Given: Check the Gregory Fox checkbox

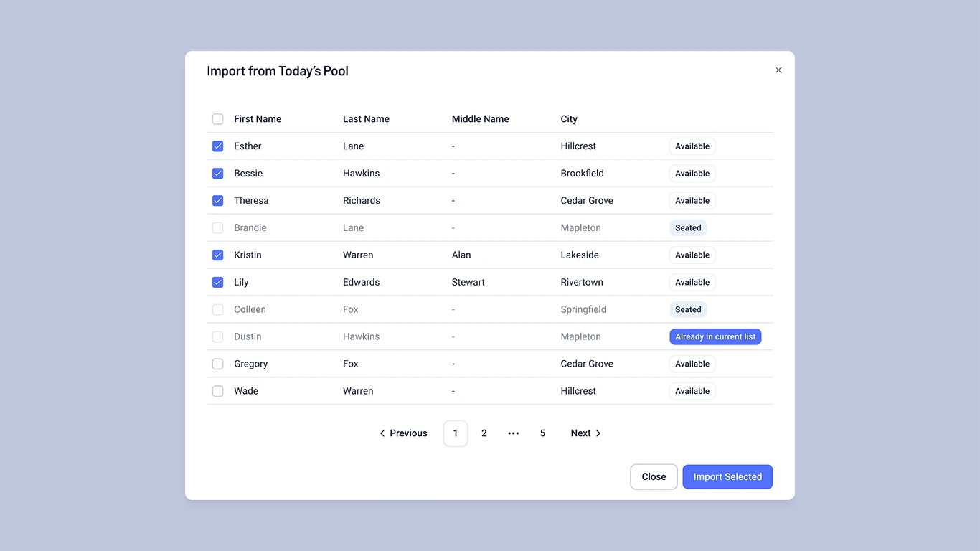Looking at the screenshot, I should (x=218, y=364).
